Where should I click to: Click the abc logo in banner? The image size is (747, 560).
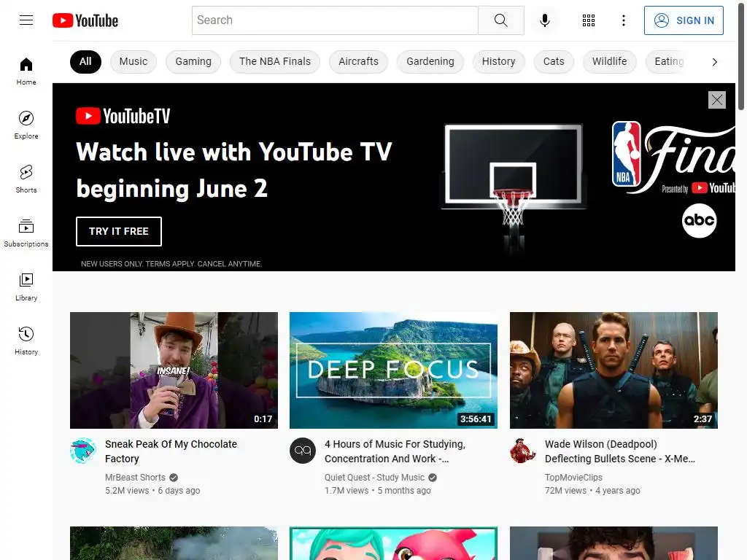tap(699, 220)
